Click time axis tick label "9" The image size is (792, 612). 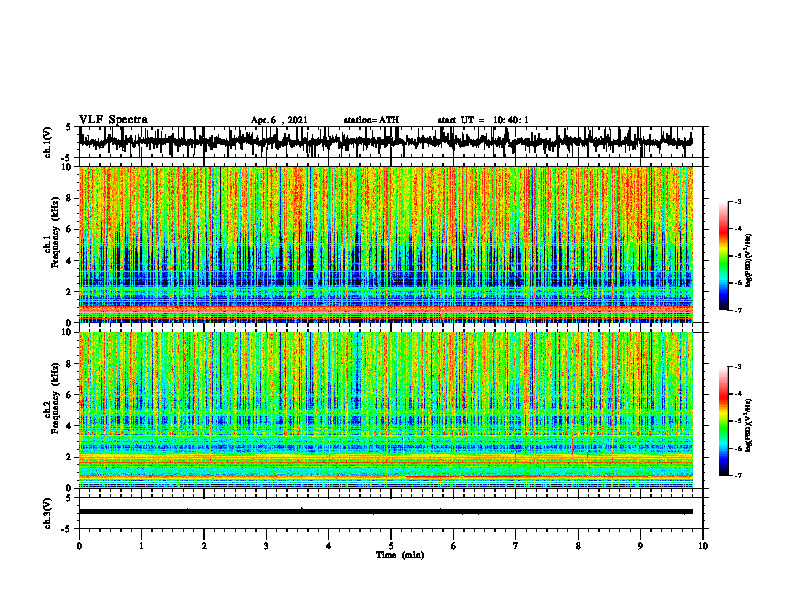click(640, 546)
